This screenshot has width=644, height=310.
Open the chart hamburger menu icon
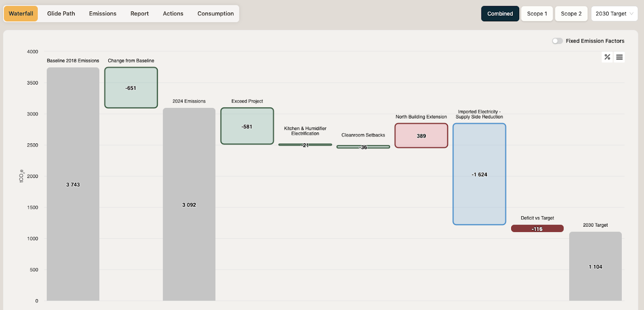pyautogui.click(x=619, y=57)
